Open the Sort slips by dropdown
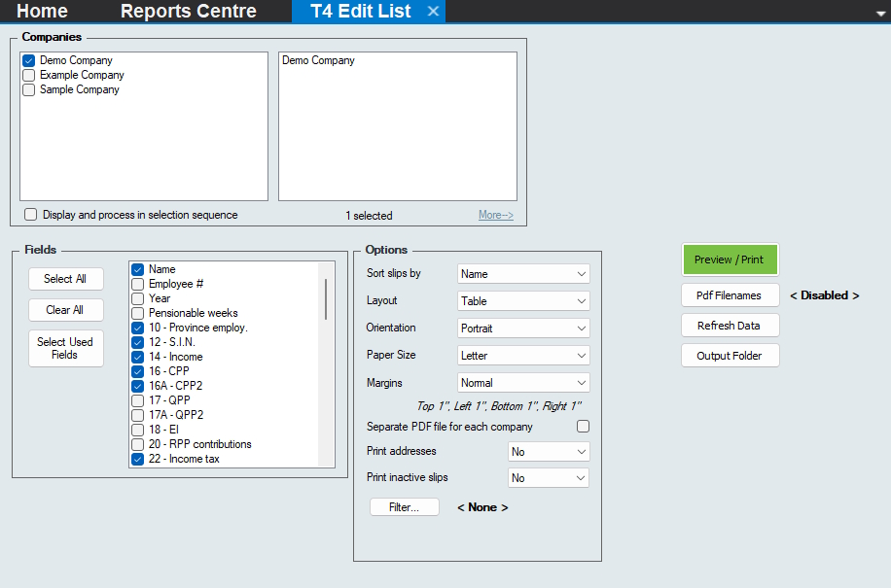 tap(523, 274)
